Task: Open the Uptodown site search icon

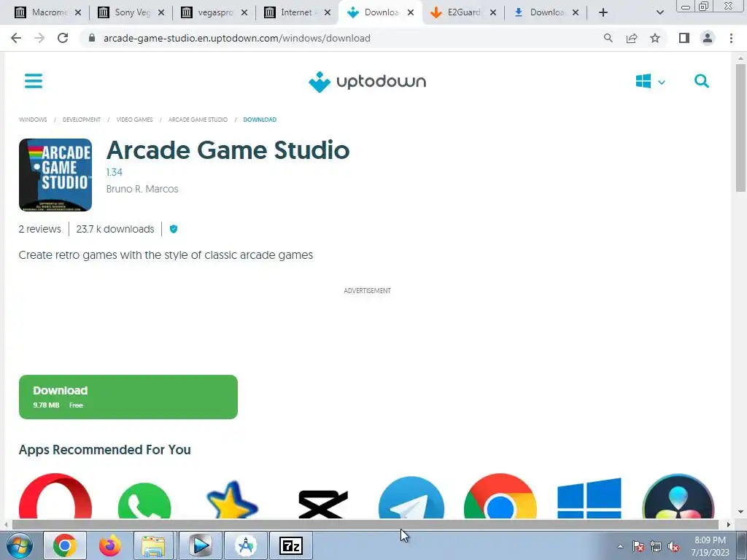Action: (x=701, y=81)
